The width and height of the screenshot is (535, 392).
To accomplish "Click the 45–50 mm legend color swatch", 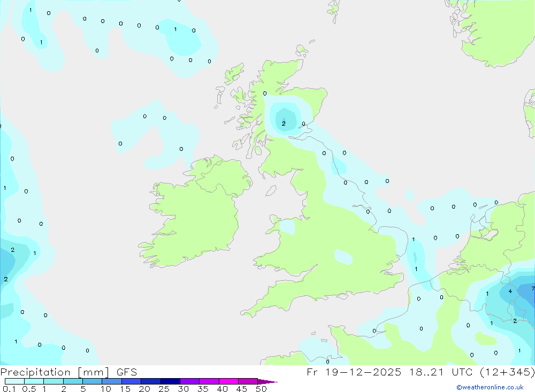I will (248, 381).
